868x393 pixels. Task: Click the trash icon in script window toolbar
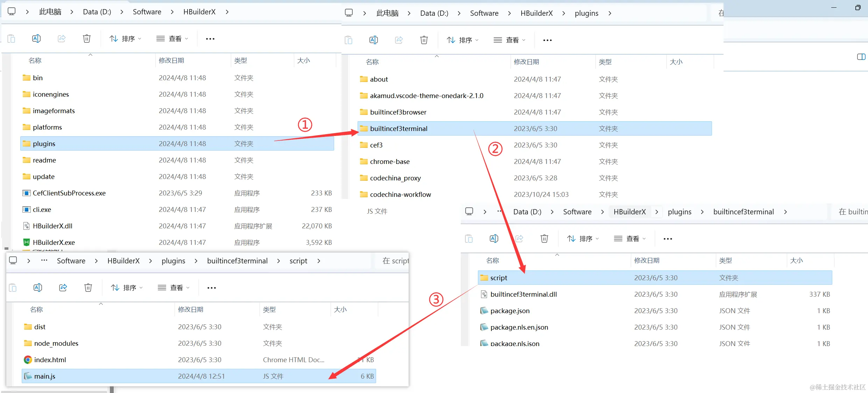[88, 288]
